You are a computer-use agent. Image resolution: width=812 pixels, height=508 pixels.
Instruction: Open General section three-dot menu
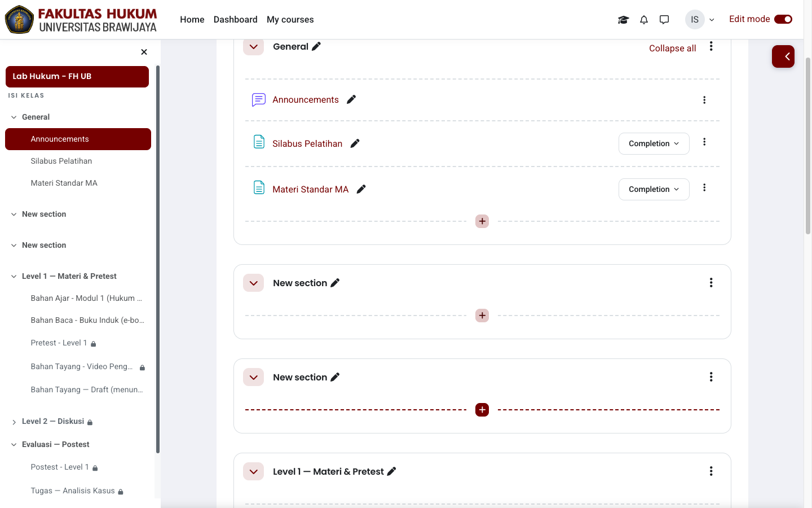[x=711, y=46]
